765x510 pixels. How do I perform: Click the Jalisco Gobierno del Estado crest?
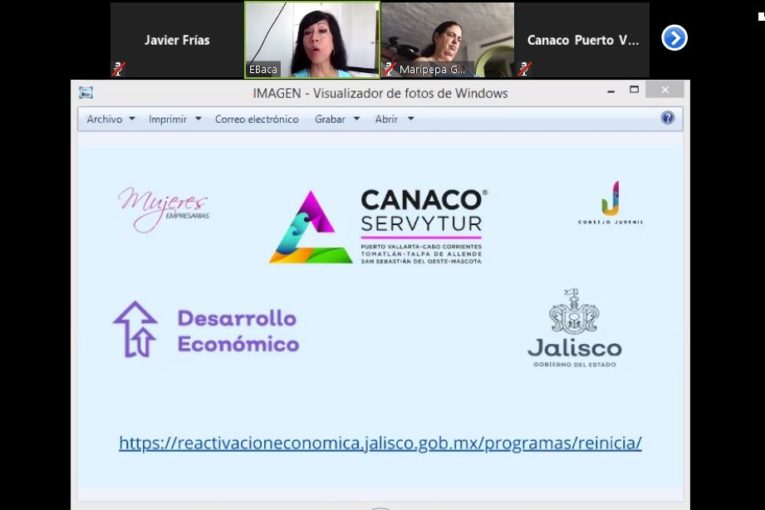point(574,310)
